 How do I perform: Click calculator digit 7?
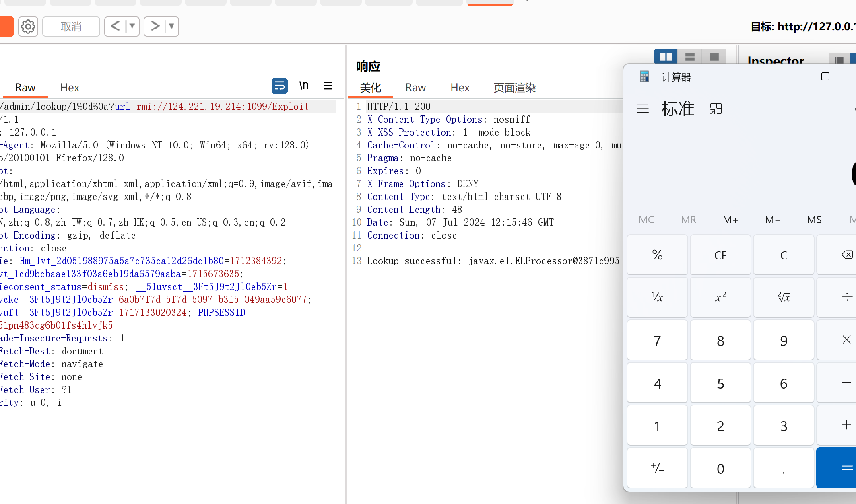(x=657, y=340)
